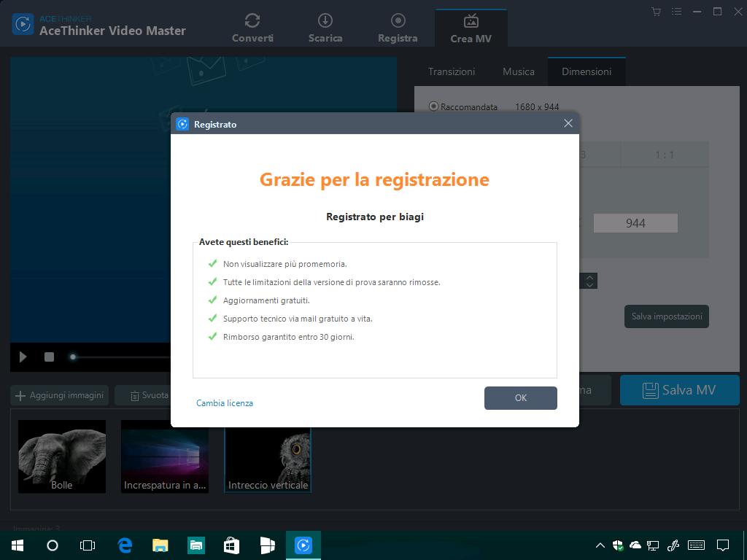Click 'Tutte le limitazioni' benefit text

pyautogui.click(x=332, y=282)
